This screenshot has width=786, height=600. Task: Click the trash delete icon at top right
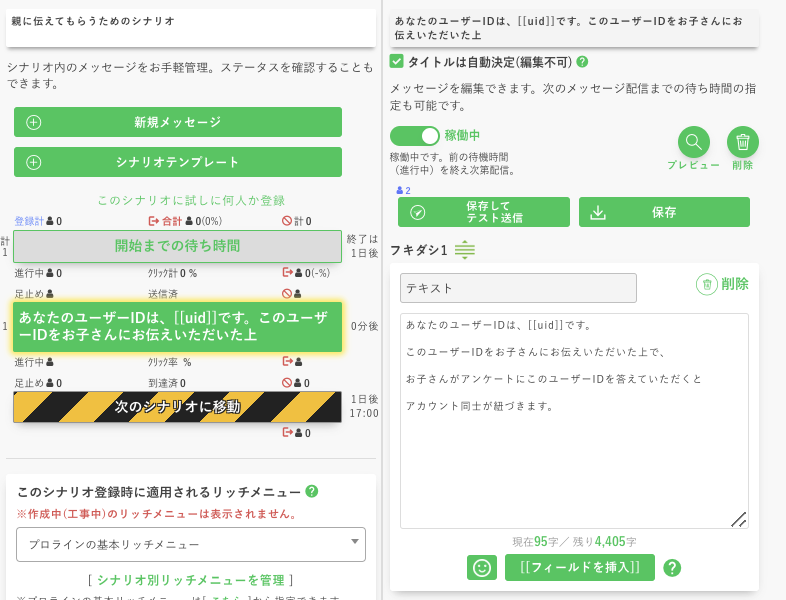click(x=742, y=142)
